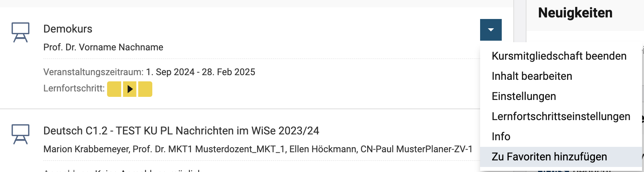Viewport: 644px width, 172px height.
Task: Click the Lernfortschritt label
Action: 74,88
